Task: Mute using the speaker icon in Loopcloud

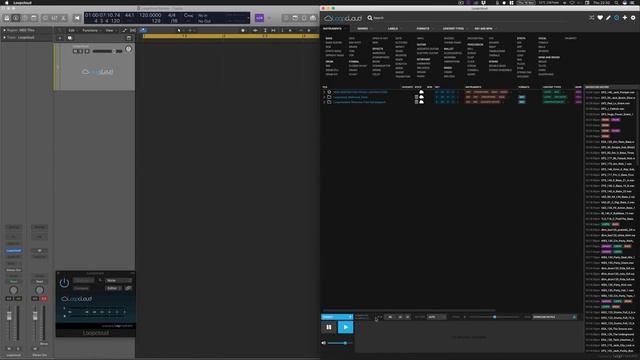Action: [x=324, y=343]
